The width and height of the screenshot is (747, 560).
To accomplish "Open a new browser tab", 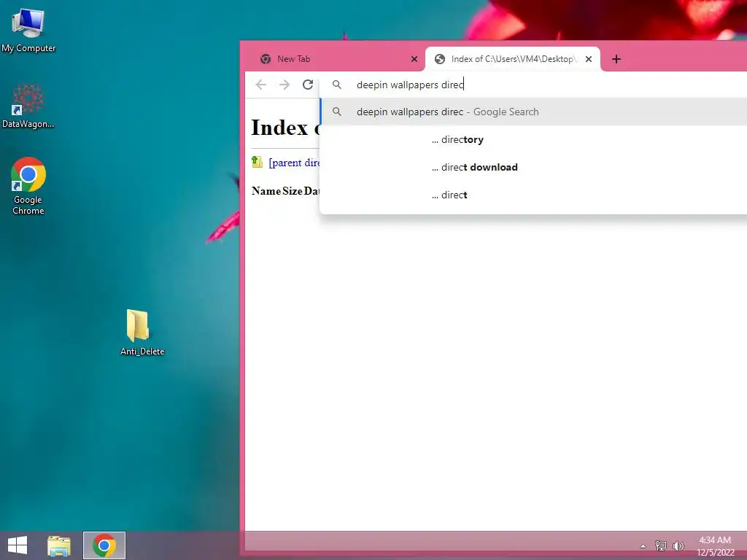I will click(x=616, y=59).
